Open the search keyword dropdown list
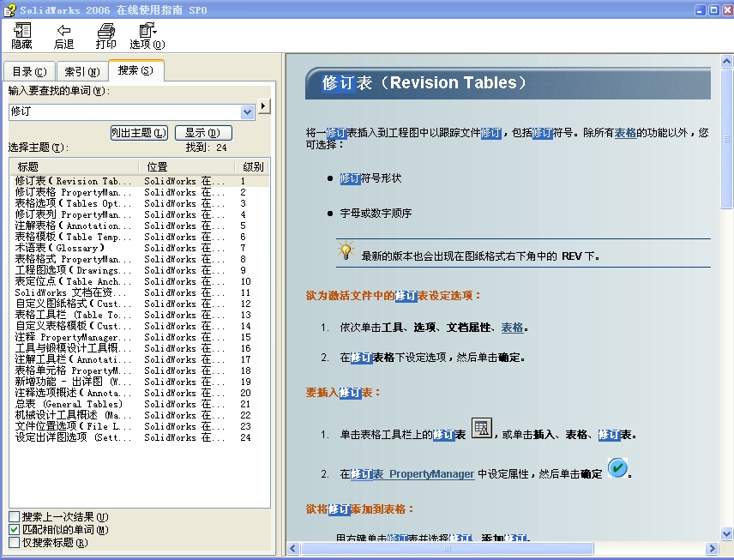 pyautogui.click(x=250, y=111)
